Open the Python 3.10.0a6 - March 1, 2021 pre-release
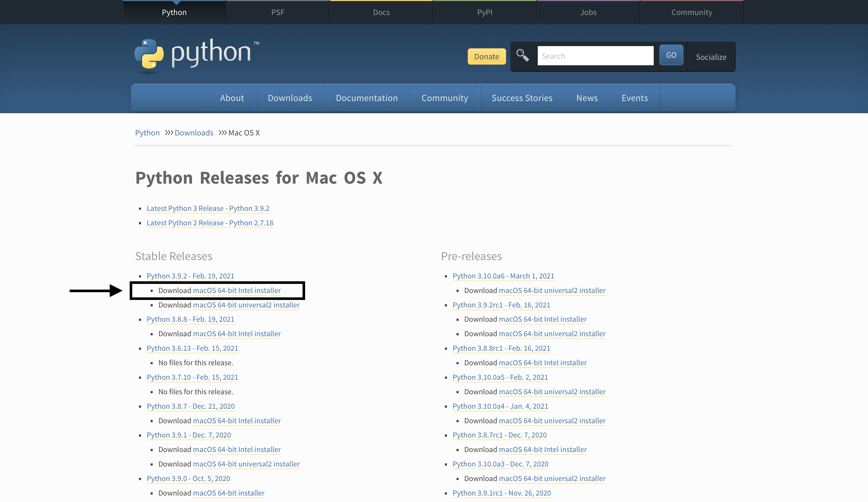This screenshot has width=868, height=502. (503, 276)
